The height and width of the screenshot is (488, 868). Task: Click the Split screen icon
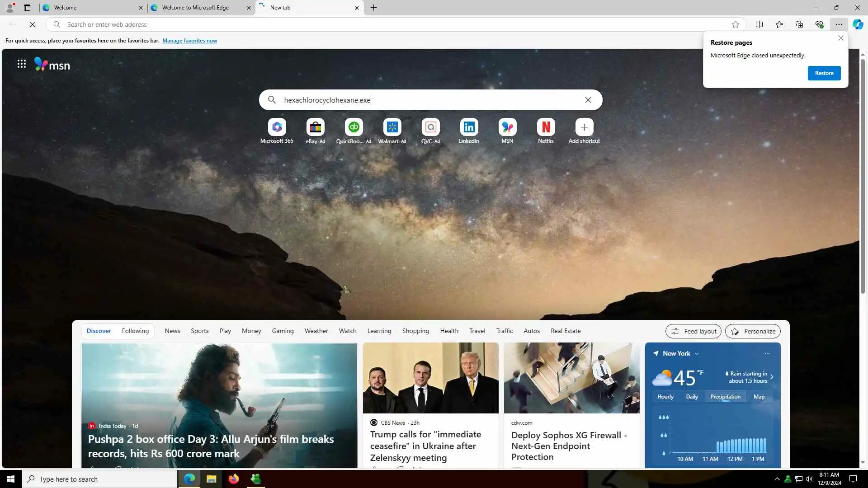pos(759,24)
